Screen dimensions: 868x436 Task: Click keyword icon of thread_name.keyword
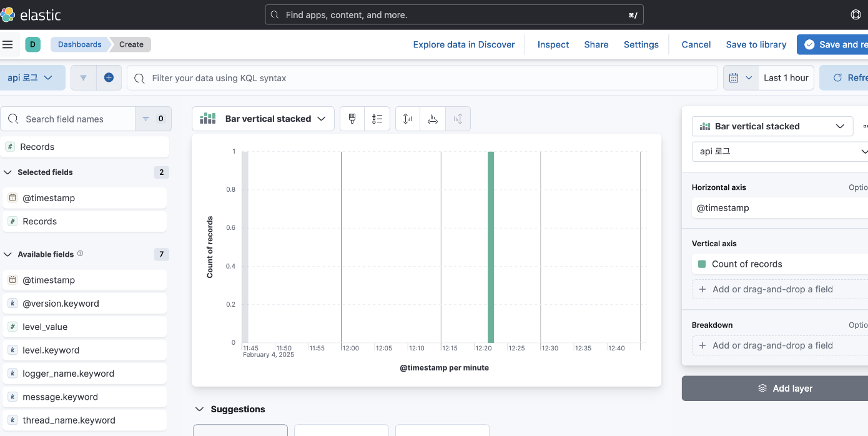click(12, 420)
